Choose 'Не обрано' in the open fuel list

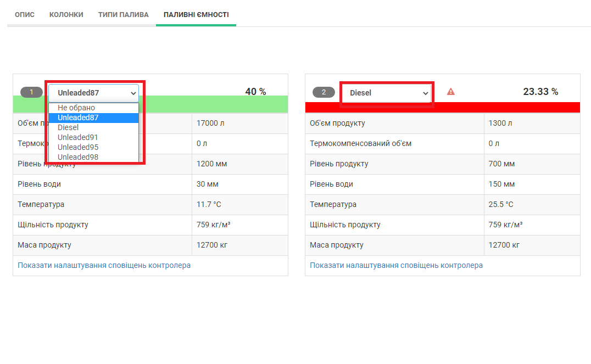tap(76, 108)
